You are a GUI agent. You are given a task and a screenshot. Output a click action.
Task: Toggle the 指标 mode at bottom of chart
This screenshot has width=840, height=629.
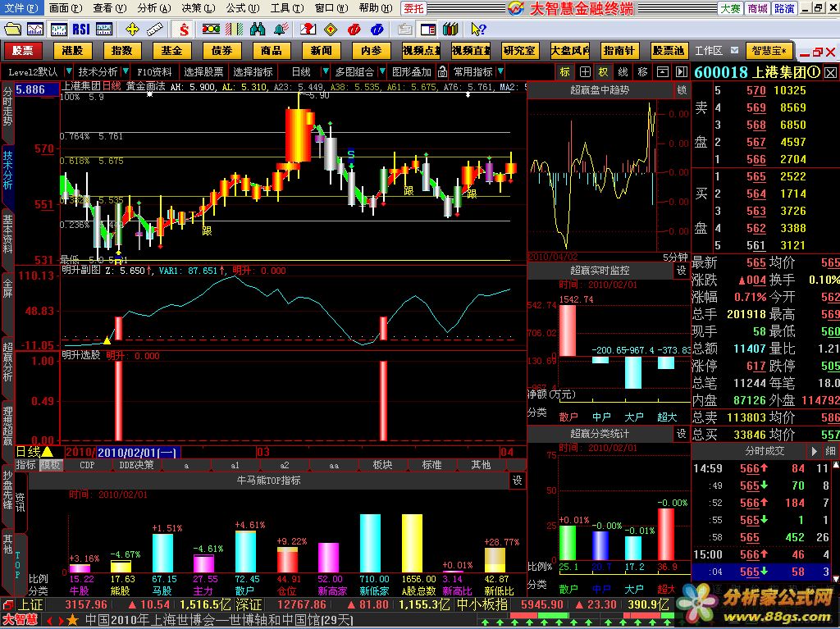pos(25,465)
